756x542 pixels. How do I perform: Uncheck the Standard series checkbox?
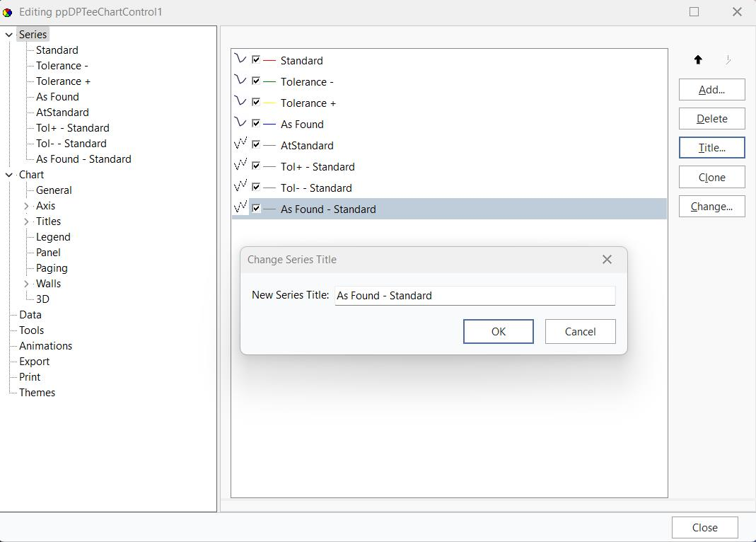coord(256,60)
